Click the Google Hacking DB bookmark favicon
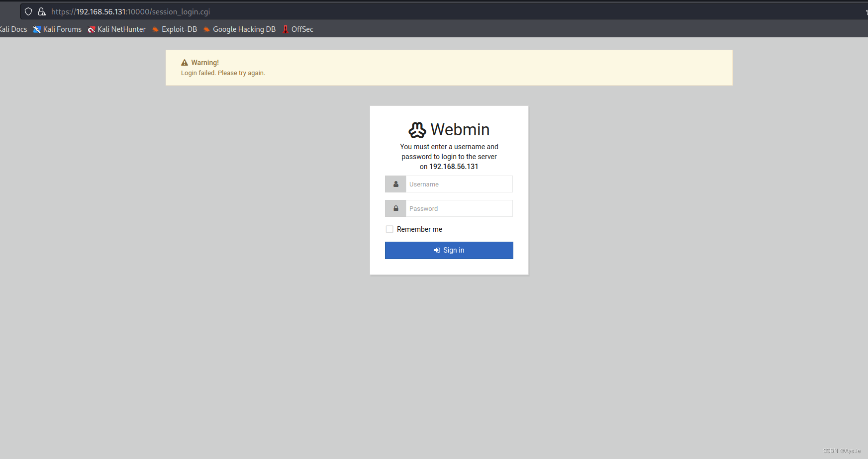This screenshot has height=459, width=868. [x=207, y=29]
